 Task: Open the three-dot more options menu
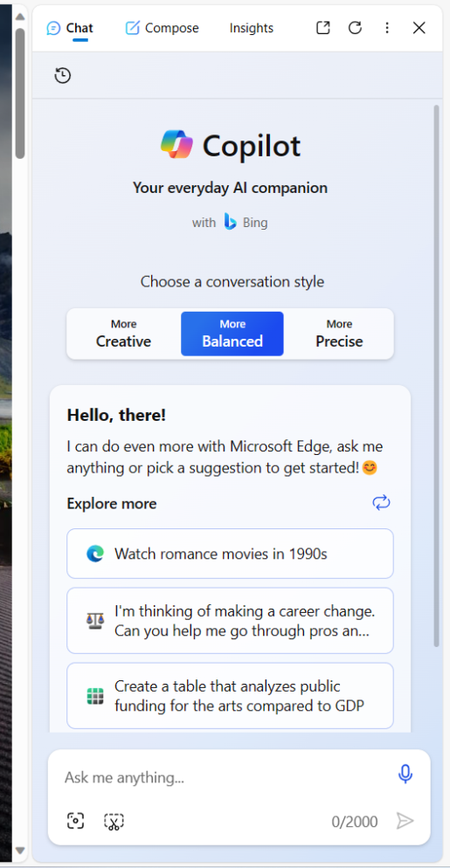[387, 28]
